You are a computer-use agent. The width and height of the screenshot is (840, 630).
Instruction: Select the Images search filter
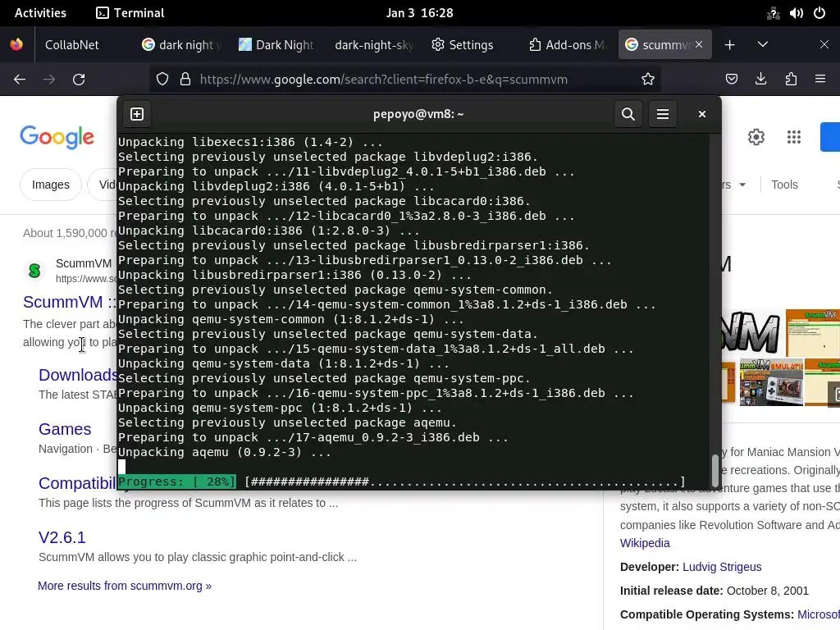(x=50, y=185)
